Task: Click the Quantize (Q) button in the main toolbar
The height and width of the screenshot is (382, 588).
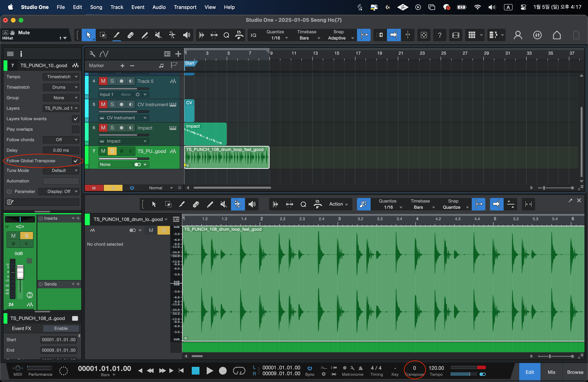Action: pyautogui.click(x=226, y=35)
